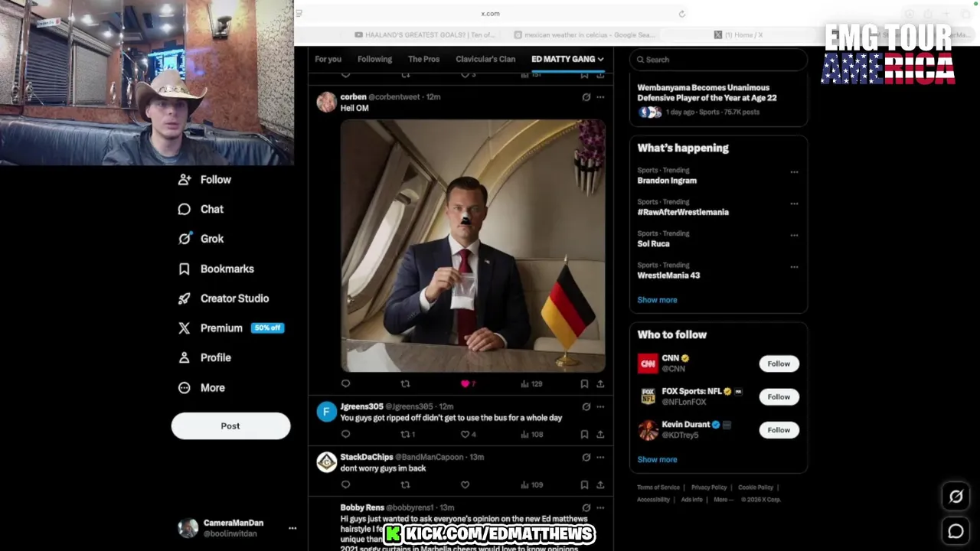Screen dimensions: 980x551
Task: Share StackDaChips' post
Action: pyautogui.click(x=600, y=484)
